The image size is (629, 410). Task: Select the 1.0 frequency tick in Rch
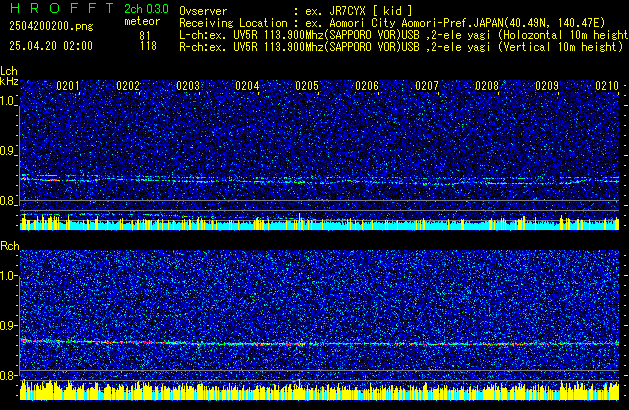point(8,276)
